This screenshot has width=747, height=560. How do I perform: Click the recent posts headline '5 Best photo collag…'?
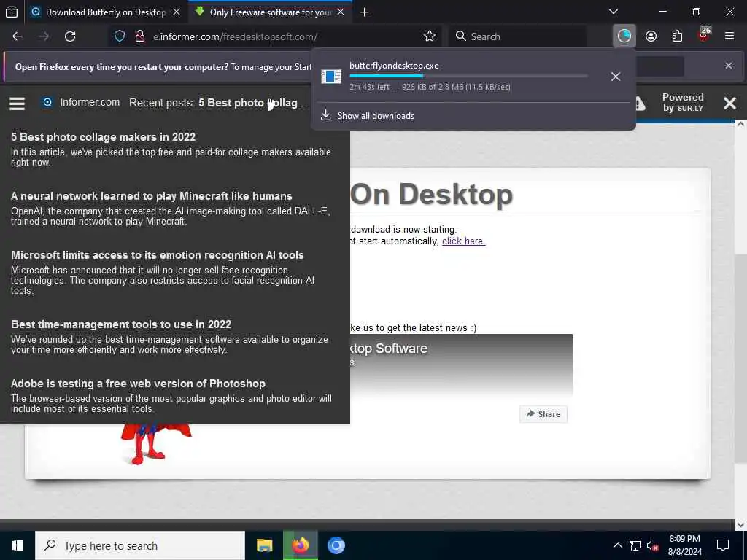click(252, 103)
